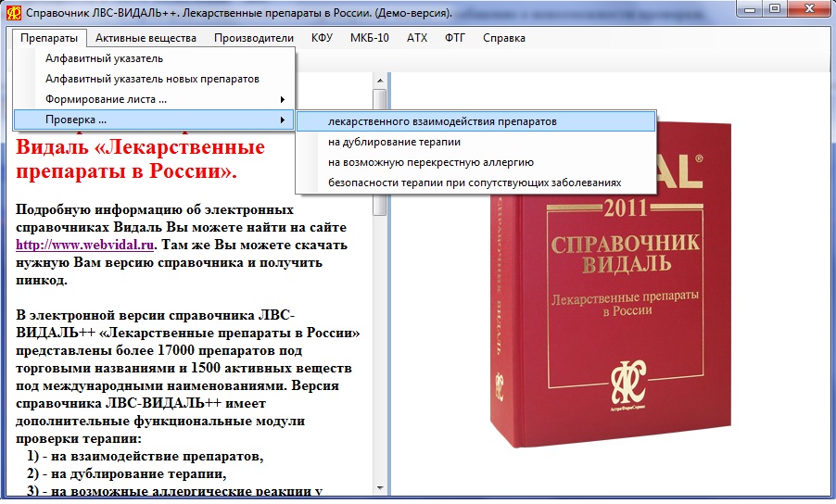836x504 pixels.
Task: Click the application icon in the title bar
Action: [14, 13]
